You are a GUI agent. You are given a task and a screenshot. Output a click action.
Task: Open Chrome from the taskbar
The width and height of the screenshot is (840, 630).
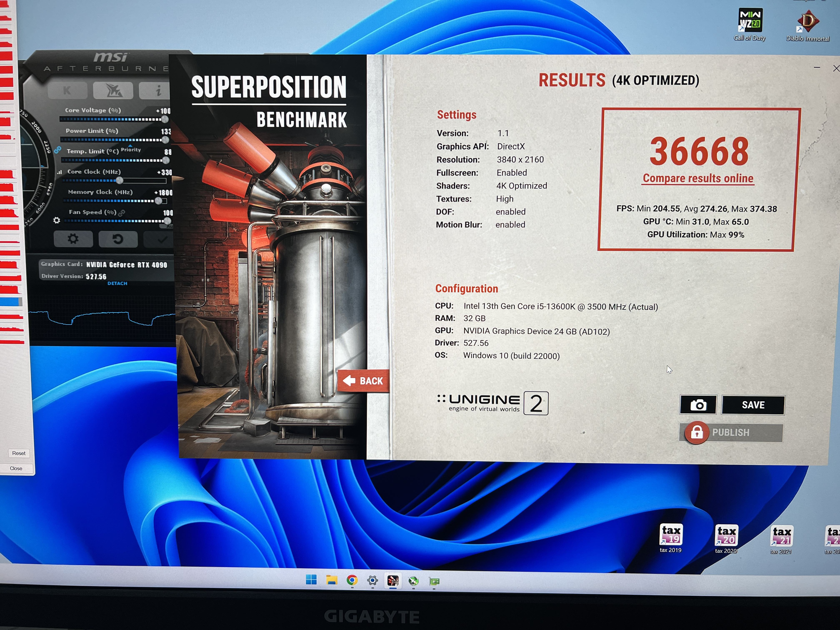[x=352, y=580]
